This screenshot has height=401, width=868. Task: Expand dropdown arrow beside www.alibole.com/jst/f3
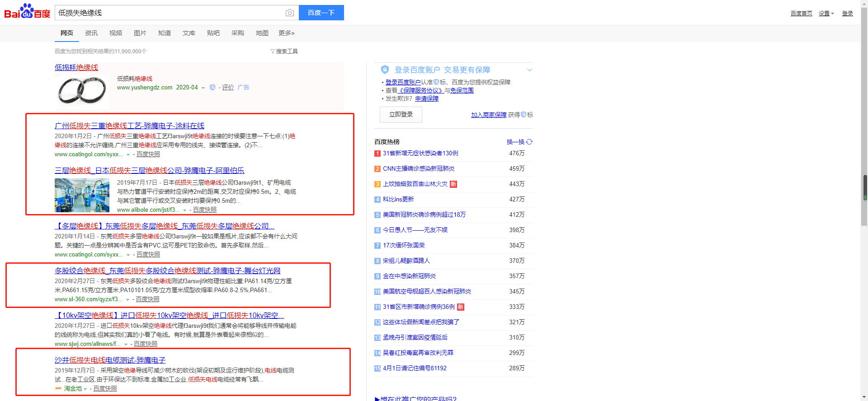184,210
